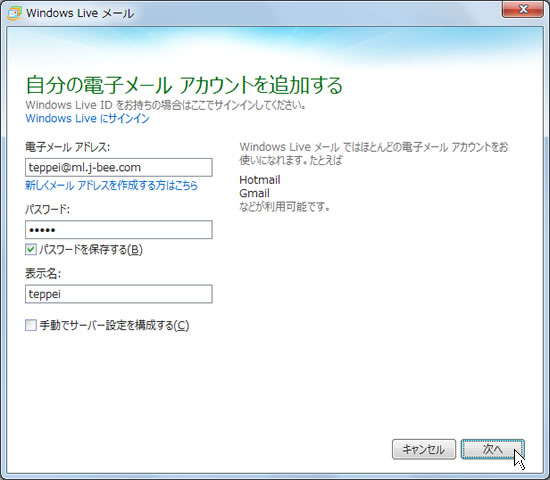Close the Windows Live メール dialog
Viewport: 550px width, 480px height.
pos(523,9)
